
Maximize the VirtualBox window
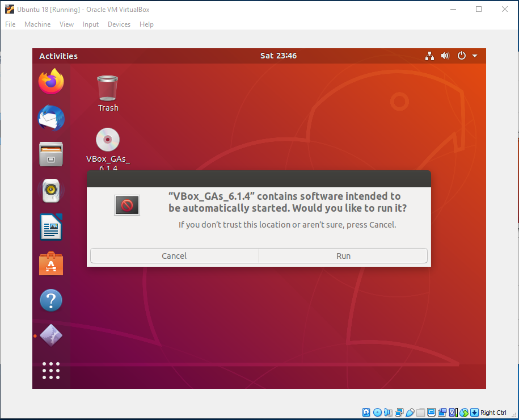point(479,9)
